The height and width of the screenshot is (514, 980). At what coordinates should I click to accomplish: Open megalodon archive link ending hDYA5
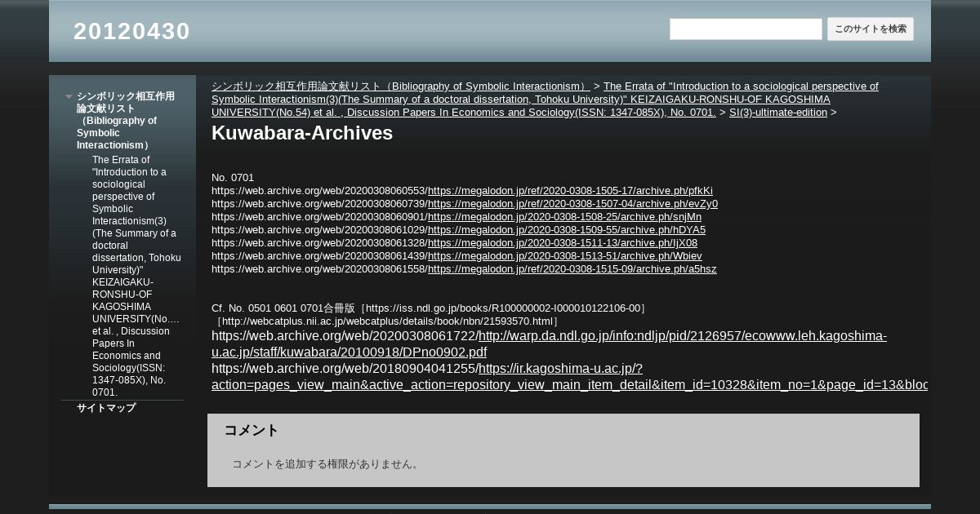click(567, 230)
